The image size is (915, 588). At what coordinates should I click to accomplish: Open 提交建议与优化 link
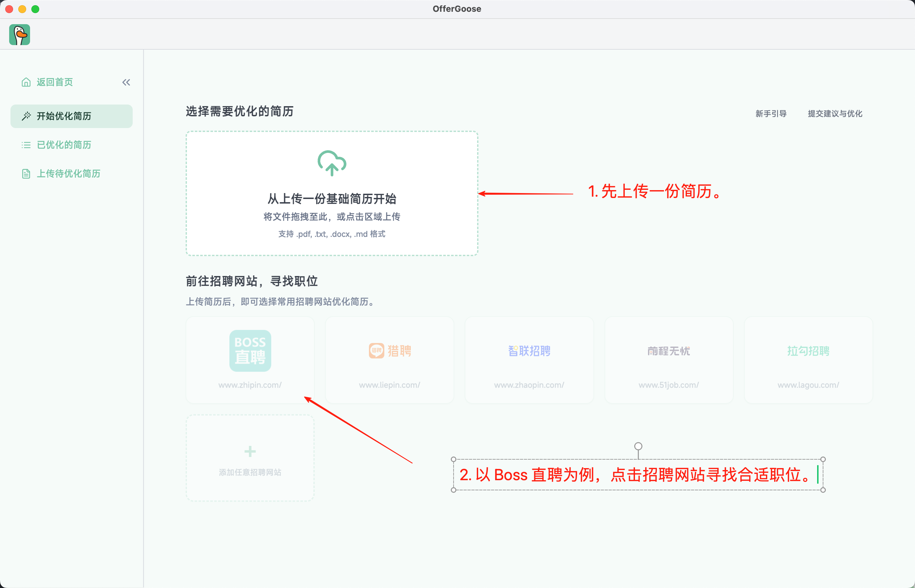click(x=835, y=113)
